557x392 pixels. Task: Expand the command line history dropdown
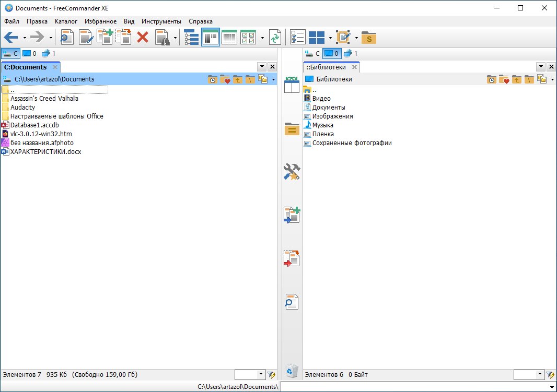pyautogui.click(x=551, y=387)
